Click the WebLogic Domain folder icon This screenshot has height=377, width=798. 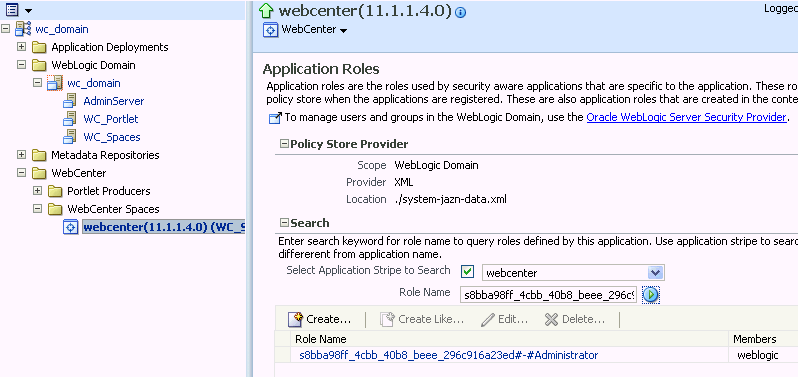point(39,65)
